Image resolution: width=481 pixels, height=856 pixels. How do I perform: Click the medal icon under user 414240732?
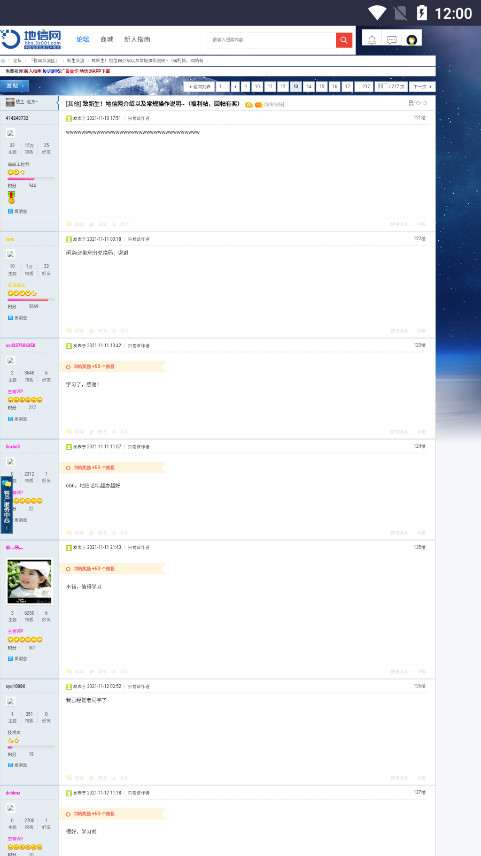click(x=11, y=198)
